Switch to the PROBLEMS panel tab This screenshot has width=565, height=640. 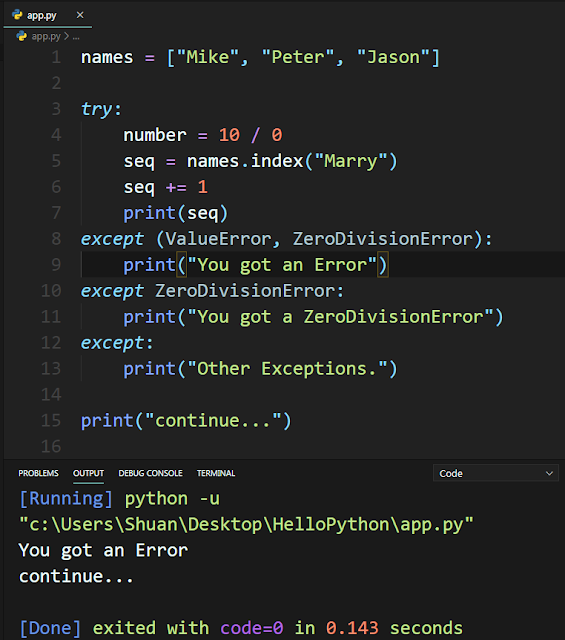(x=38, y=473)
